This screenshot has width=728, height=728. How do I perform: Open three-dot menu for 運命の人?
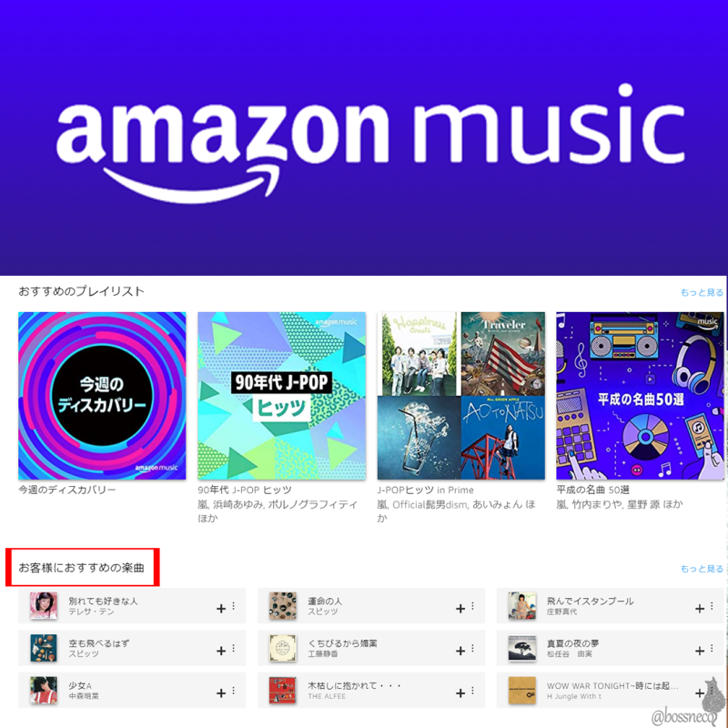tap(472, 605)
